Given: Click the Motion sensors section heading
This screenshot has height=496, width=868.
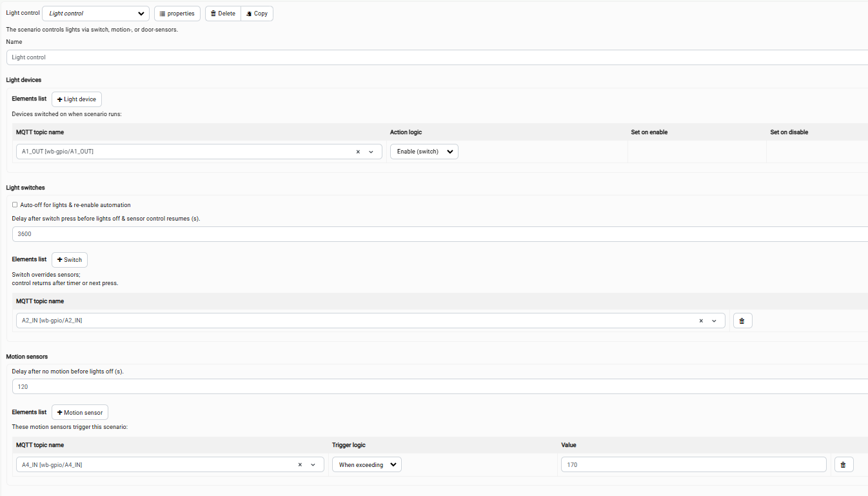Looking at the screenshot, I should pyautogui.click(x=27, y=357).
